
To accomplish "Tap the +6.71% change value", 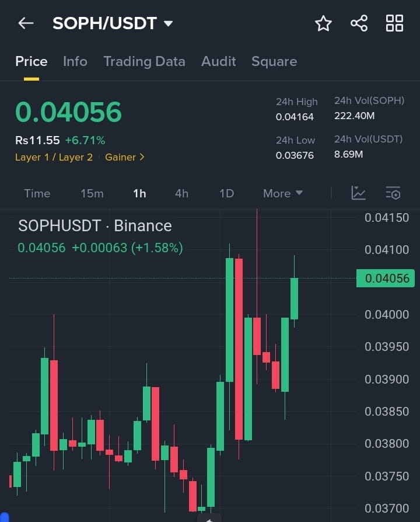I will click(x=85, y=140).
